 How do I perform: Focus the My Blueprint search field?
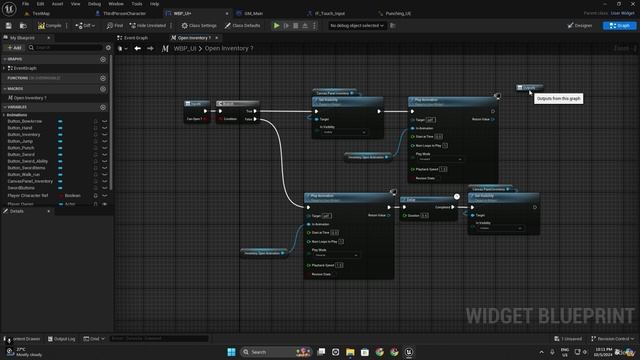click(x=65, y=48)
